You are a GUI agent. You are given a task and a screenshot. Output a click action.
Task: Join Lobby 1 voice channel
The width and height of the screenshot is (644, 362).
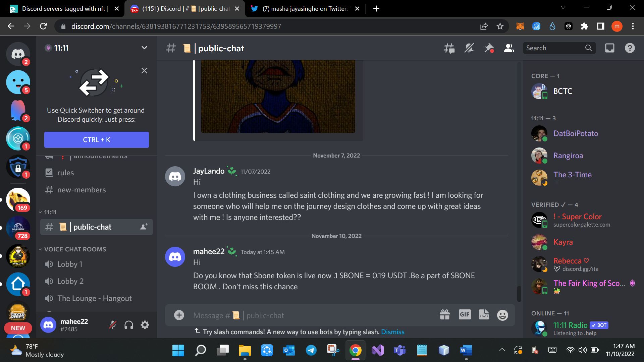(97, 264)
